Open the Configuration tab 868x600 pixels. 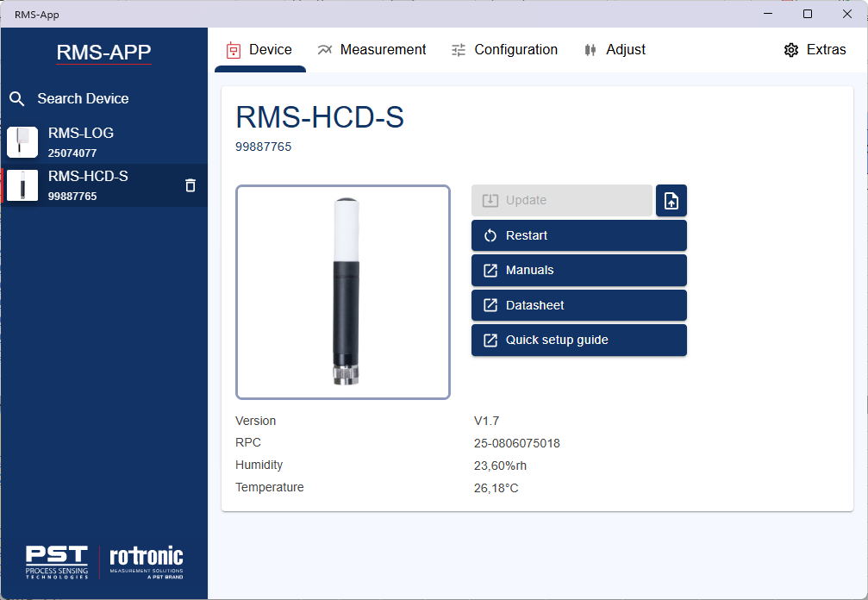click(x=504, y=49)
